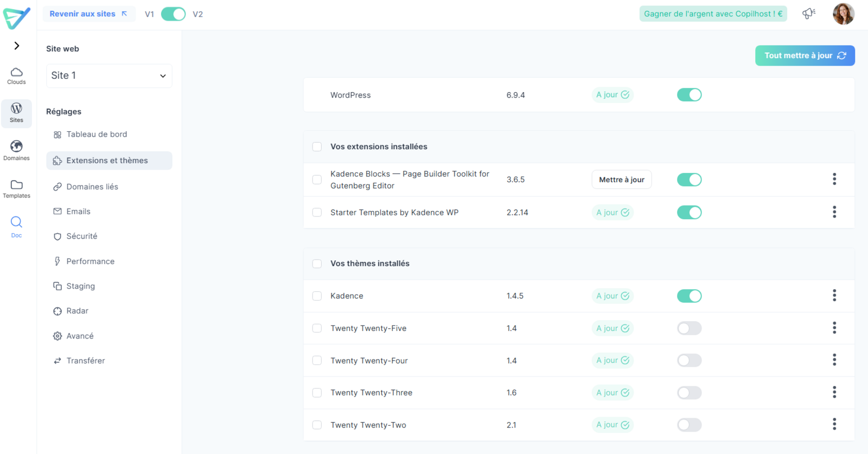Enable Twenty Twenty-Four auto-update switch
Viewport: 868px width, 454px height.
689,361
